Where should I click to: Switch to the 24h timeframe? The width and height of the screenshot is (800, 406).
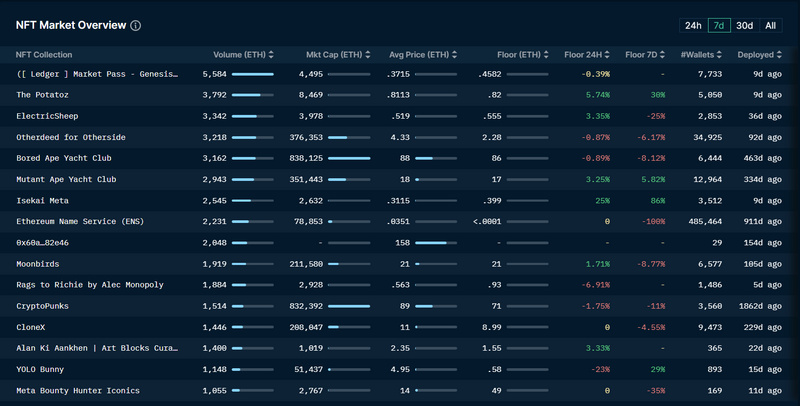tap(693, 25)
